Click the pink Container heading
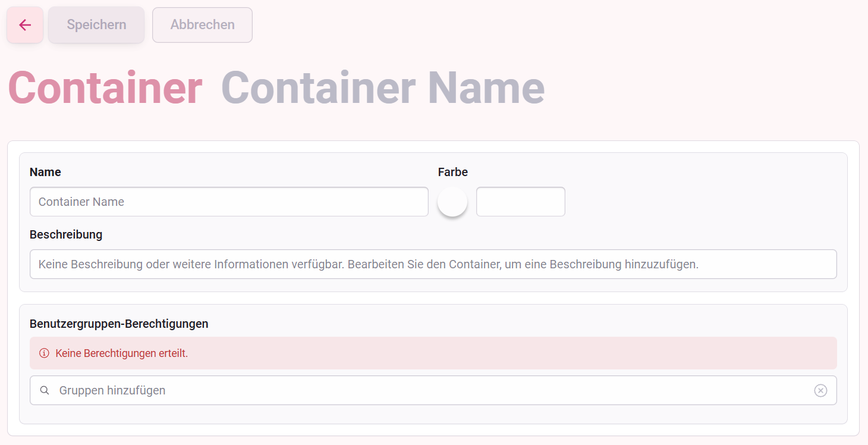Screen dimensions: 868x445 click(x=105, y=87)
